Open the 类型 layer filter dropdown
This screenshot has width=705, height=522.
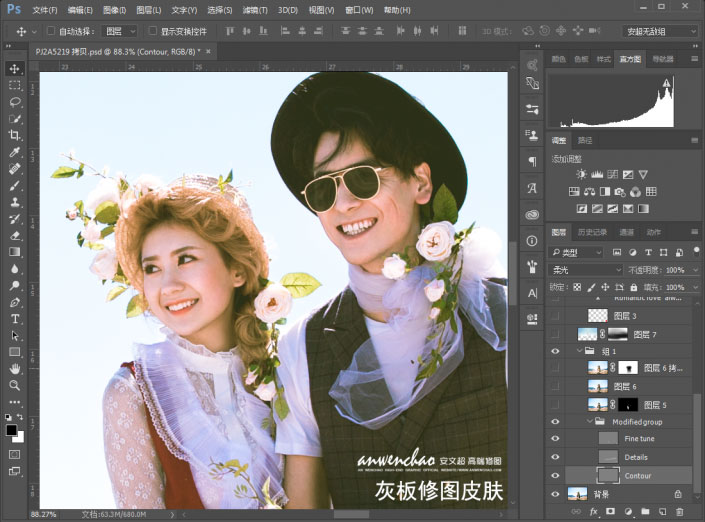576,252
